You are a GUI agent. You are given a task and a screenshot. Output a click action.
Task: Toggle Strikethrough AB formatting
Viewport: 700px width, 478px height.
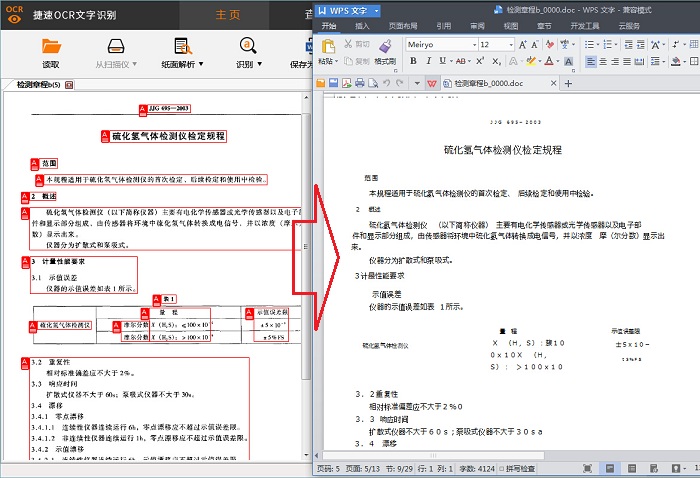coord(461,61)
